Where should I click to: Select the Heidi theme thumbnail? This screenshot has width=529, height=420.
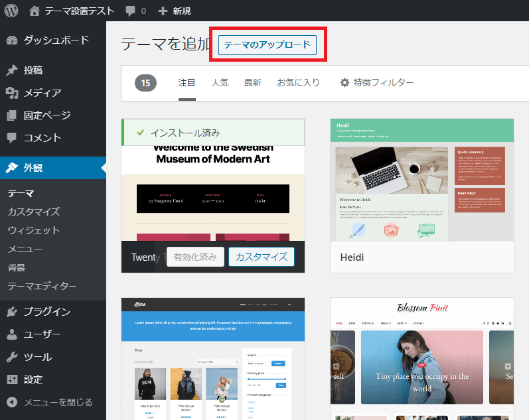(x=421, y=179)
